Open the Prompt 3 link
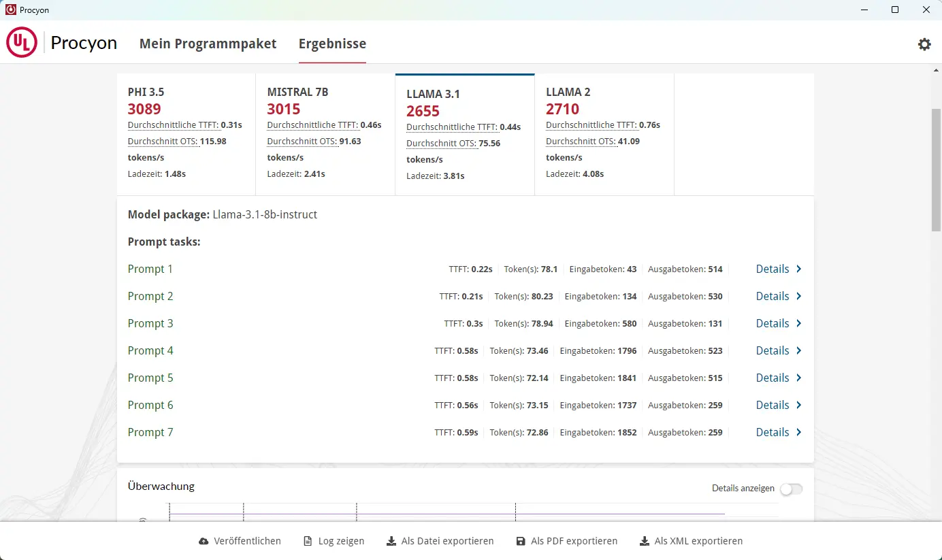The image size is (942, 560). click(x=150, y=324)
